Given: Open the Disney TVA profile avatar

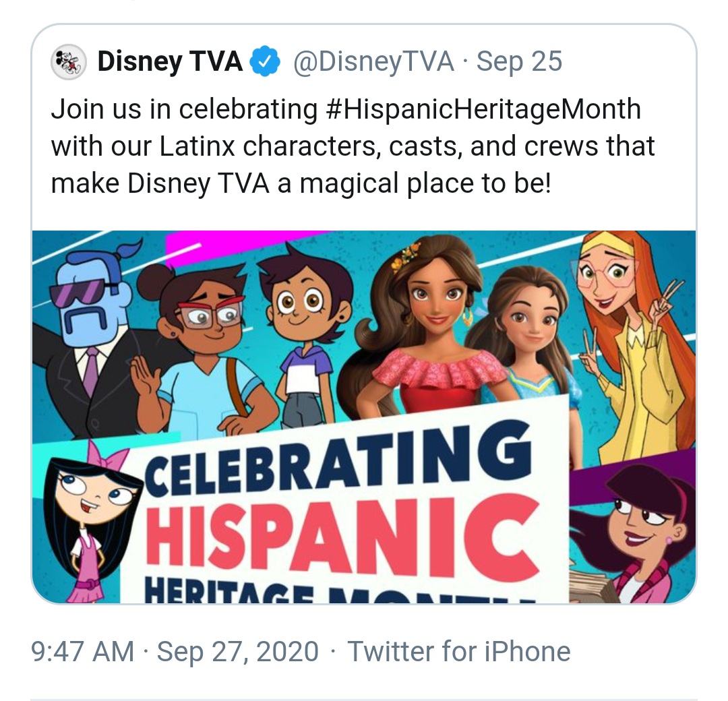Looking at the screenshot, I should tap(69, 62).
